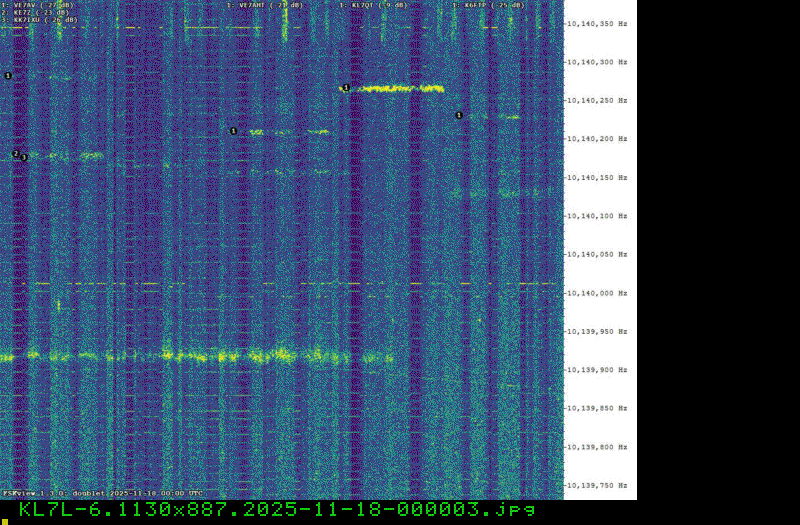Click the 10,140,000 Hz frequency tick label
Screen dimensions: 800x525
pyautogui.click(x=597, y=293)
